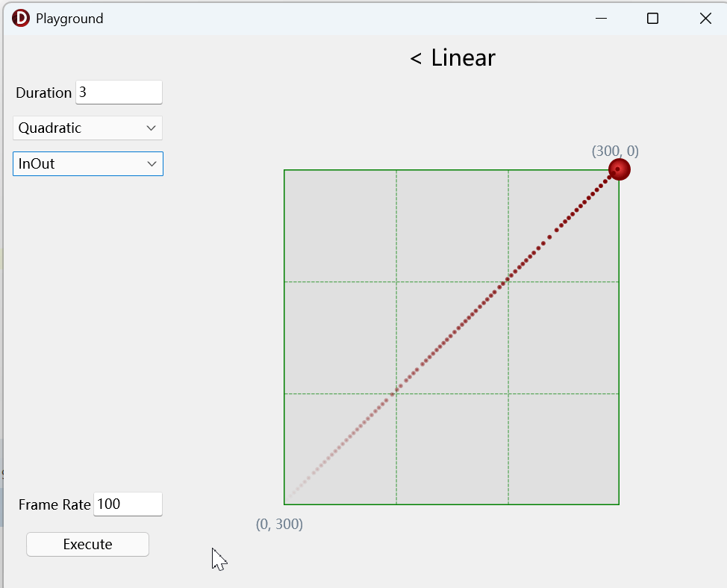Click into the Frame Rate text box
This screenshot has height=588, width=727.
(127, 504)
